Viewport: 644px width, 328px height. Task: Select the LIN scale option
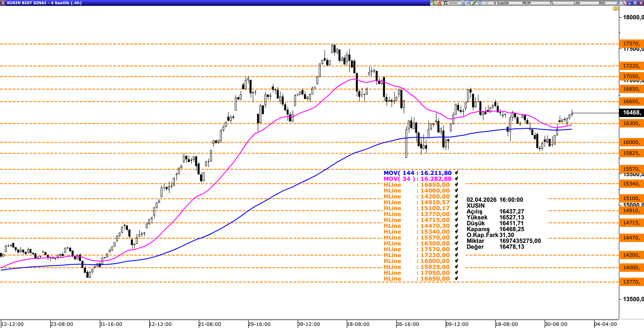click(576, 3)
